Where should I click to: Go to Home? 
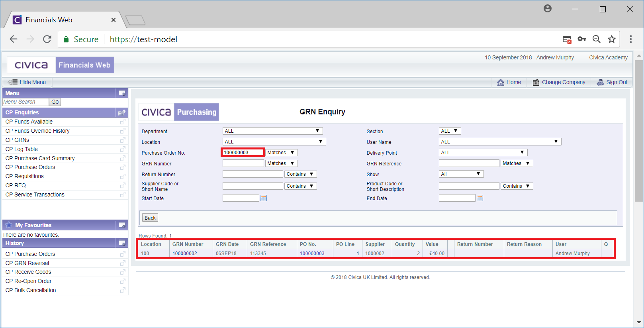tap(509, 82)
